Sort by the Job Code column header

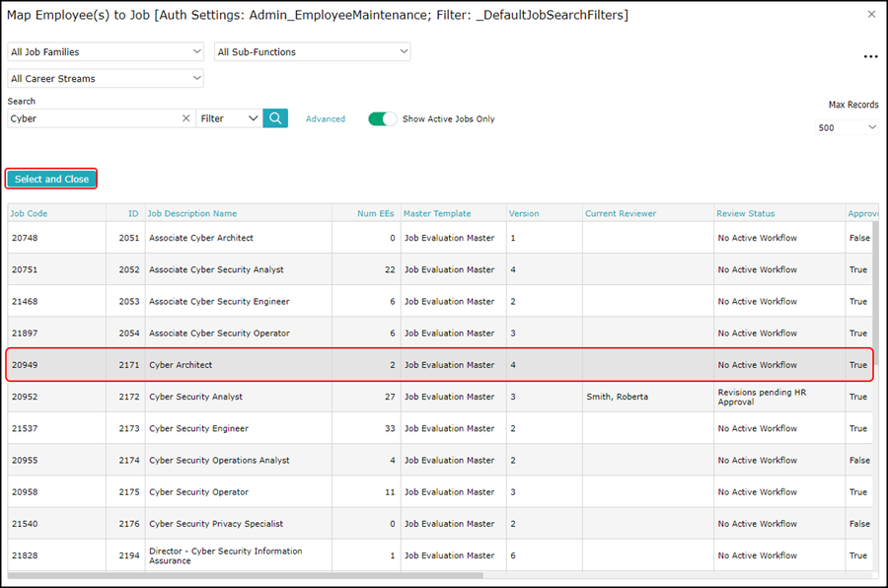(29, 213)
